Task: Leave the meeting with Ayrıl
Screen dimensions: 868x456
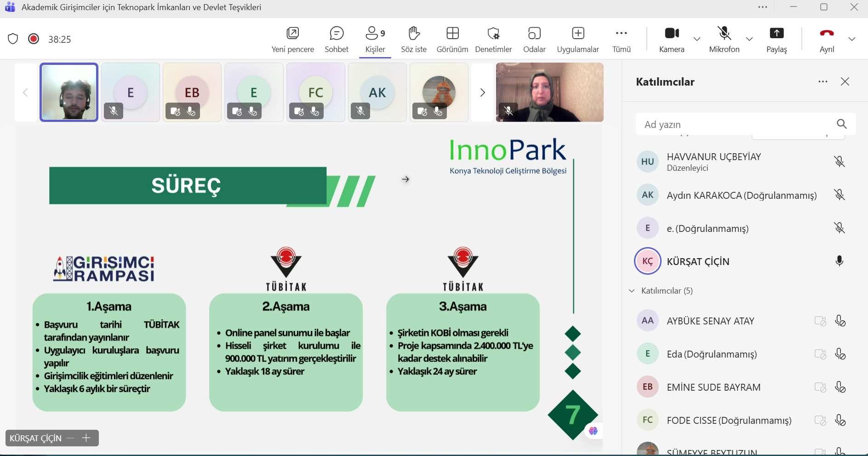Action: point(827,39)
